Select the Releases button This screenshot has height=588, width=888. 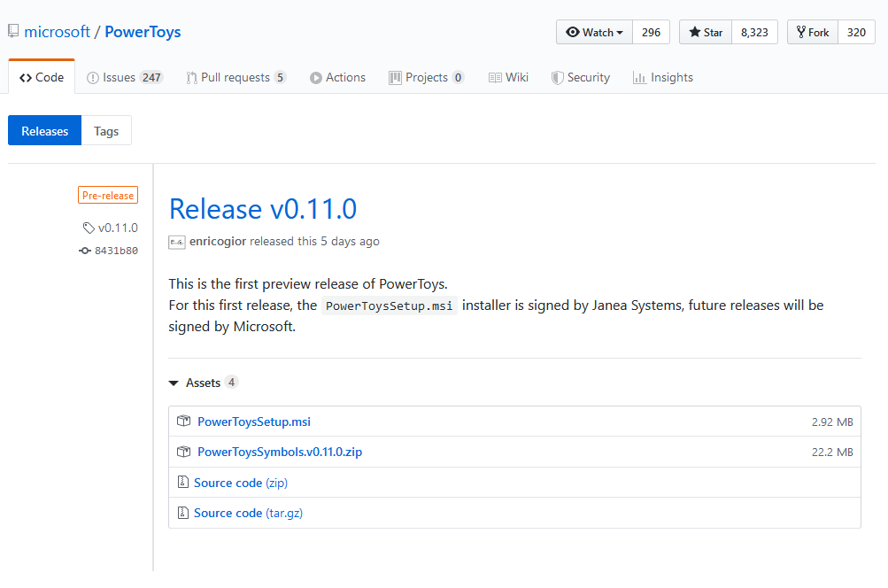tap(45, 131)
